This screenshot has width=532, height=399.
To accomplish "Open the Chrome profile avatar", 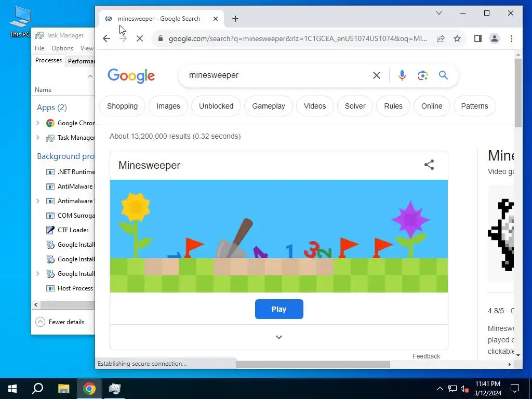I will tap(495, 38).
